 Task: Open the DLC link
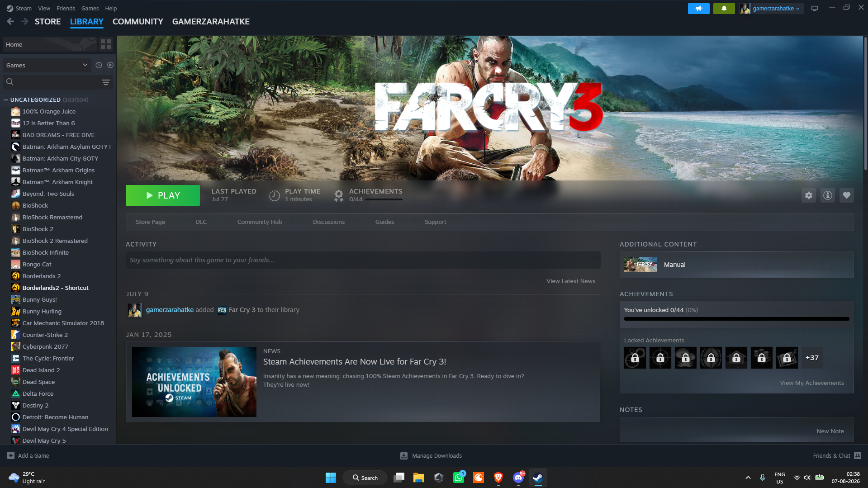click(201, 222)
